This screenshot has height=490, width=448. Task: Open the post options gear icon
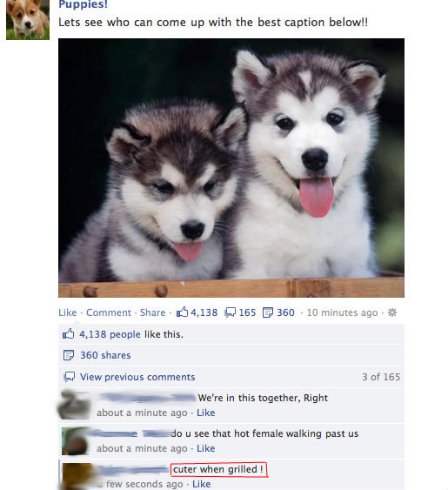click(x=392, y=312)
